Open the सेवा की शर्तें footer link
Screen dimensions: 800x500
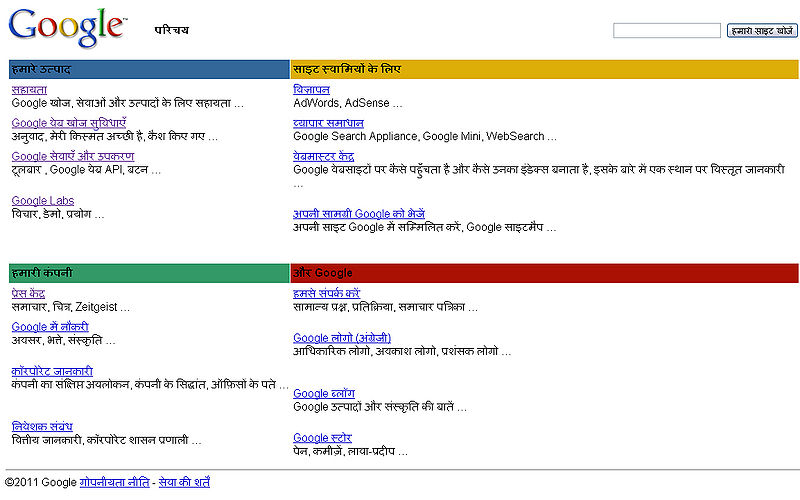tap(184, 482)
